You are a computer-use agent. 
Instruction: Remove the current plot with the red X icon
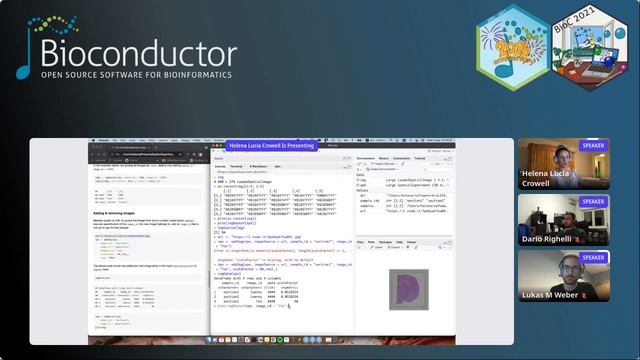(x=408, y=247)
